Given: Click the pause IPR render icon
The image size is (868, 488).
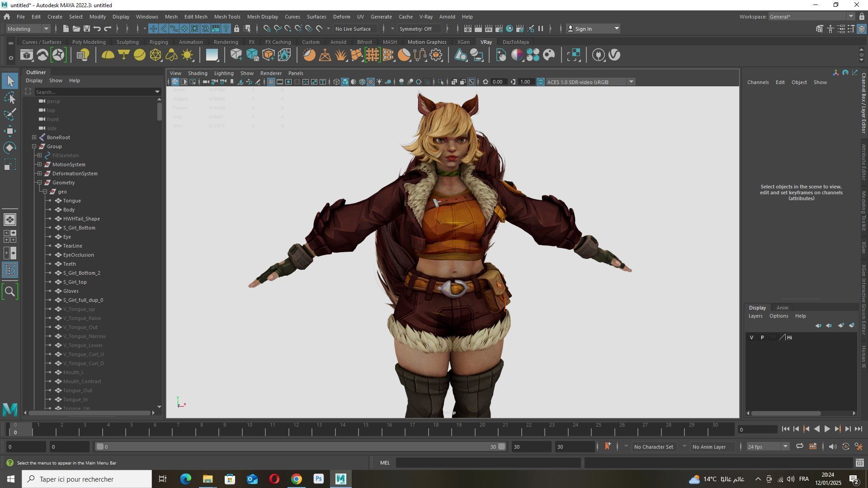Looking at the screenshot, I should coord(541,29).
